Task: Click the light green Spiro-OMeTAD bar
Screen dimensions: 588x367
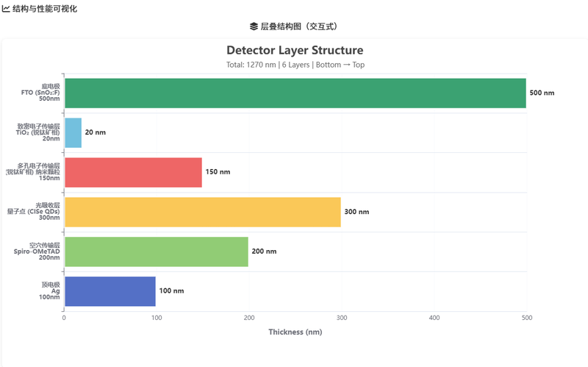Action: pos(157,252)
